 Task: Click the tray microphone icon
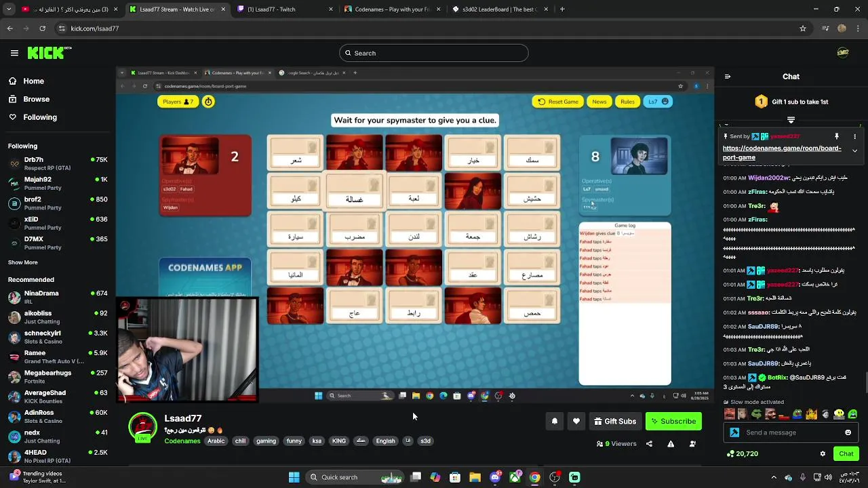click(803, 477)
